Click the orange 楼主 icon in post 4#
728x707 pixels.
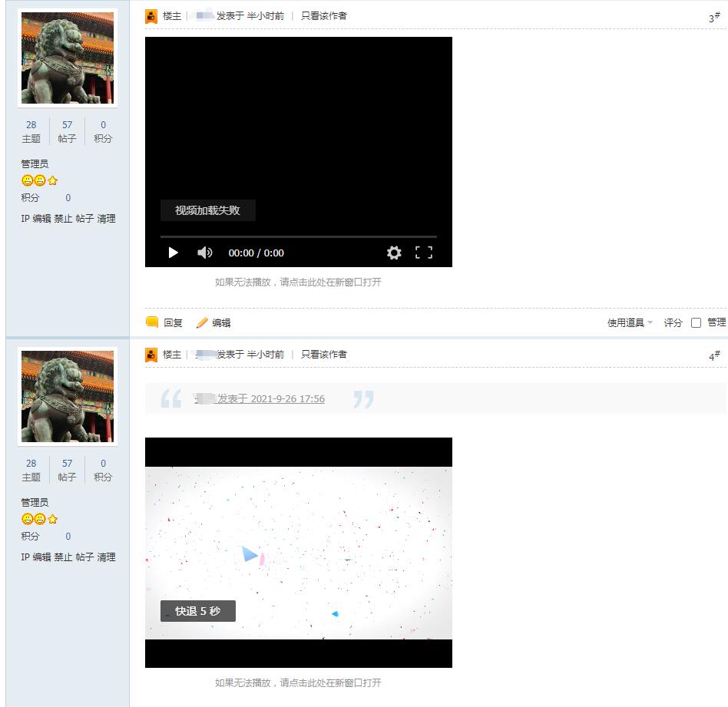pyautogui.click(x=151, y=355)
